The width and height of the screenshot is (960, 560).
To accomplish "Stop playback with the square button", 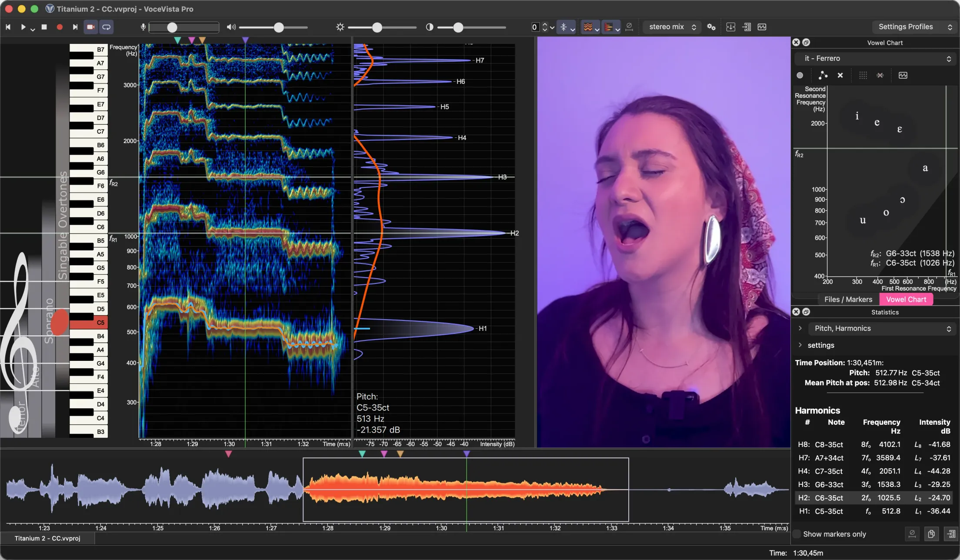I will 44,27.
